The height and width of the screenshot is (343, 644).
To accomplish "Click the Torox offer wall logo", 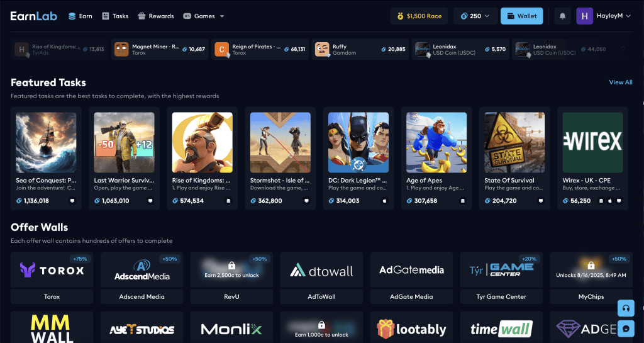I will coord(52,271).
